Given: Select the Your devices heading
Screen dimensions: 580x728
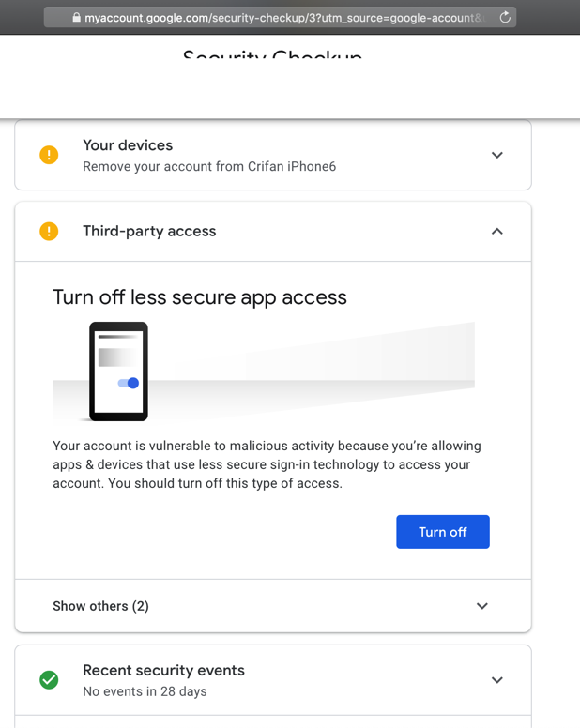Looking at the screenshot, I should tap(128, 145).
